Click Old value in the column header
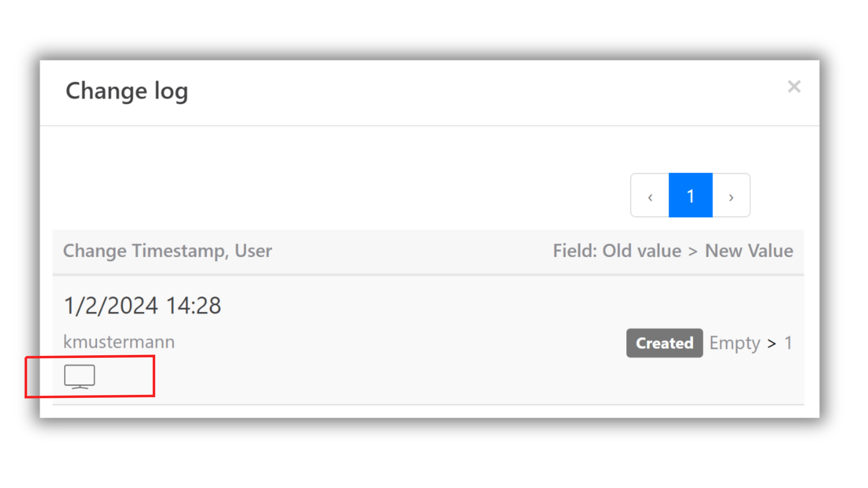868x488 pixels. (642, 251)
